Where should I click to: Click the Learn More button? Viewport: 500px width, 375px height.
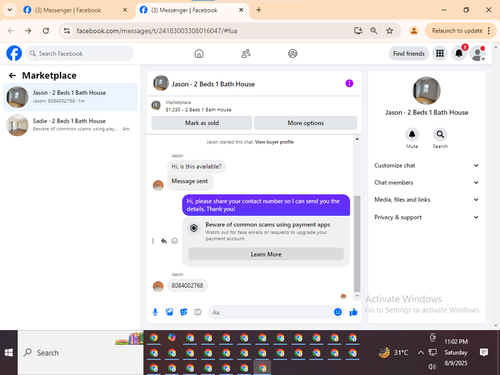coord(266,254)
